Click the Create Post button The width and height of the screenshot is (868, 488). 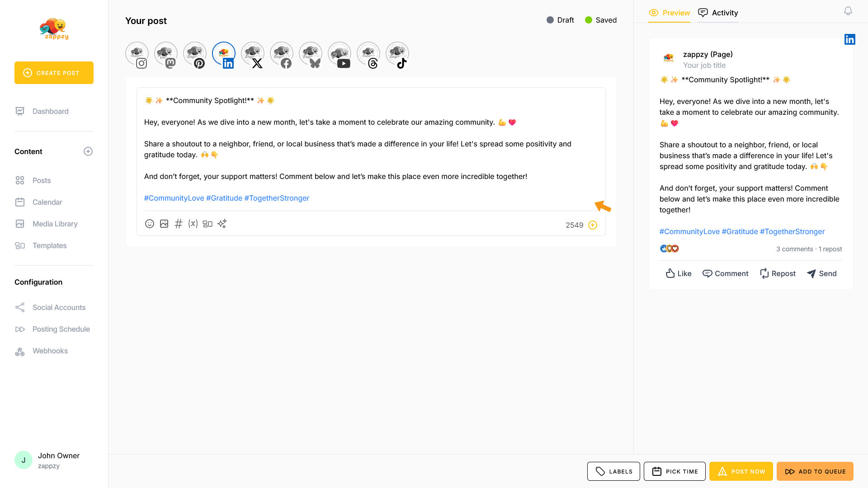[x=54, y=73]
